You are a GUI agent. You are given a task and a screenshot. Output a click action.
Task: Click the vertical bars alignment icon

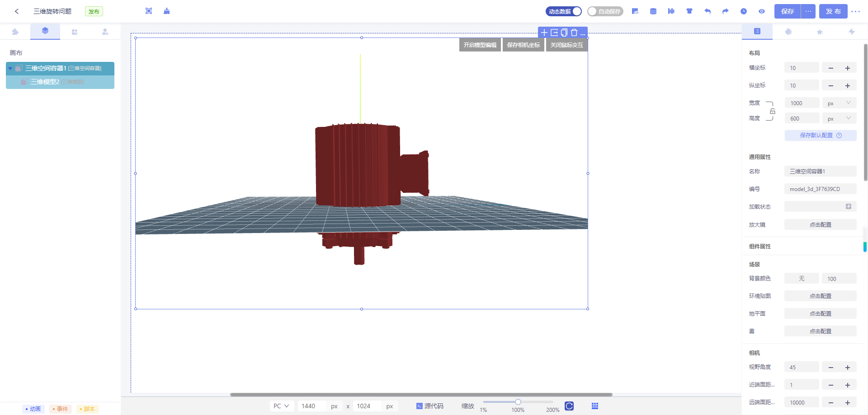coord(671,11)
